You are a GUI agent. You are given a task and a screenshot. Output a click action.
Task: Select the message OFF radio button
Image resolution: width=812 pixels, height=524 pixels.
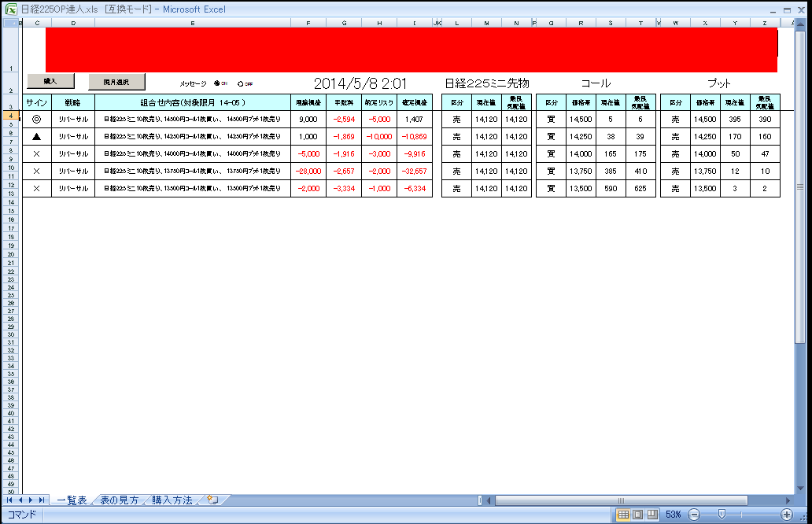[x=240, y=84]
